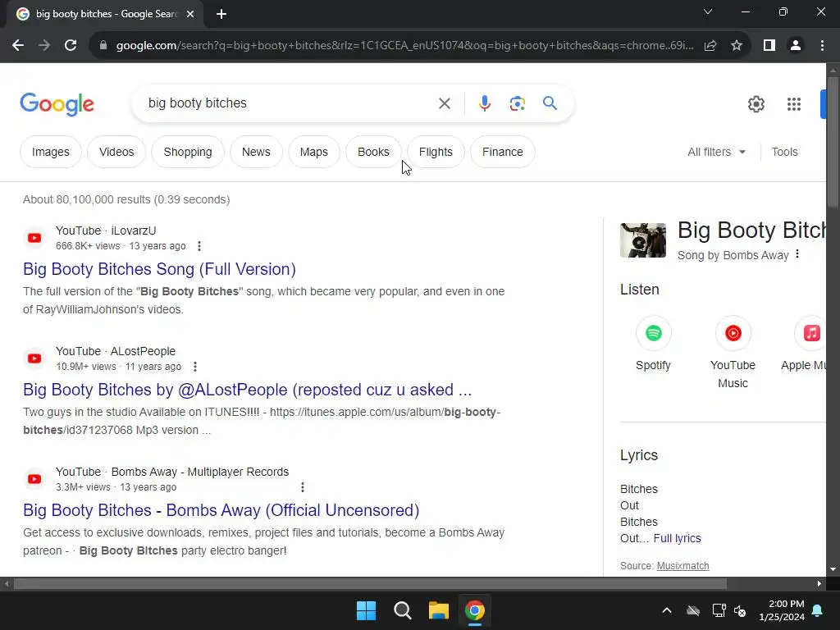Screen dimensions: 840x630
Task: Switch to Maps filter
Action: (x=314, y=152)
